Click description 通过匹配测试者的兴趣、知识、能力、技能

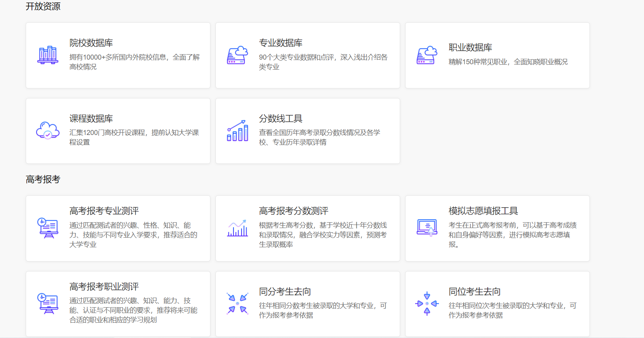pos(133,310)
